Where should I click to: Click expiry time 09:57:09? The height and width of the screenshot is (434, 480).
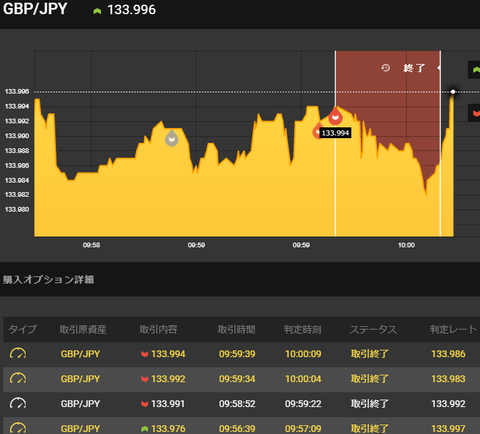(303, 428)
